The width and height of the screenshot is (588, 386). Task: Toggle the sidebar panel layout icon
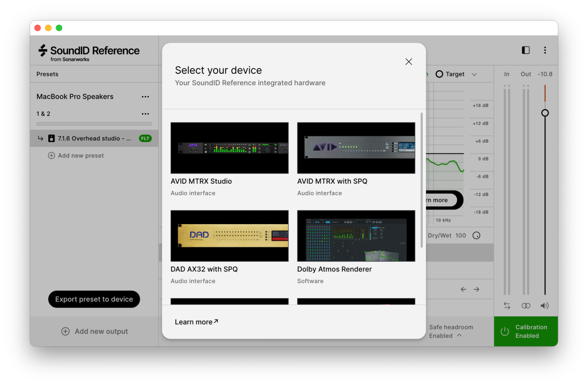(x=525, y=50)
